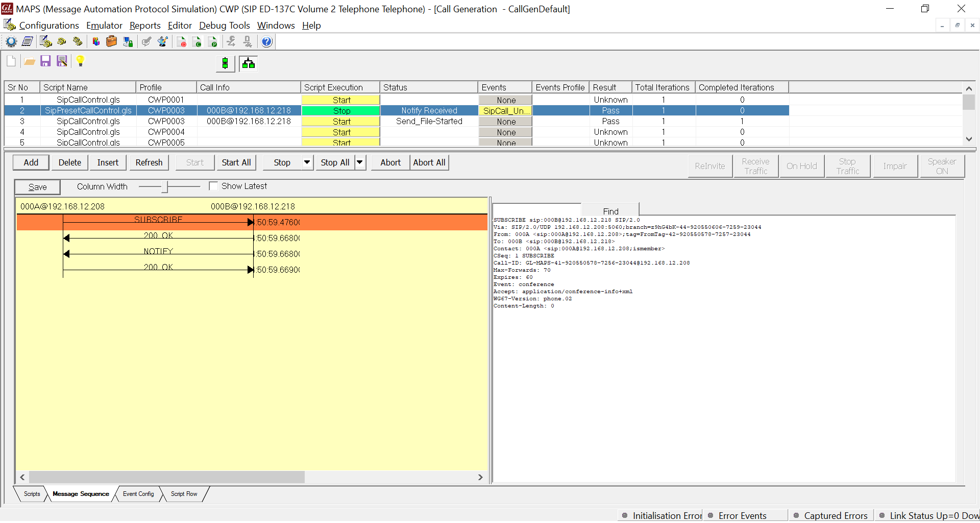
Task: Click the Insert button
Action: click(108, 162)
